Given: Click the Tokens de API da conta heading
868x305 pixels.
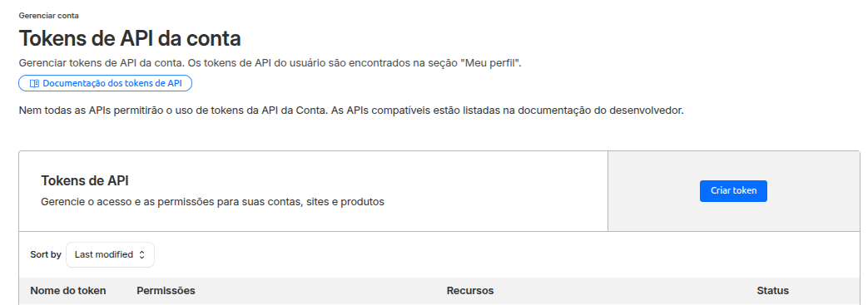Looking at the screenshot, I should click(x=130, y=39).
